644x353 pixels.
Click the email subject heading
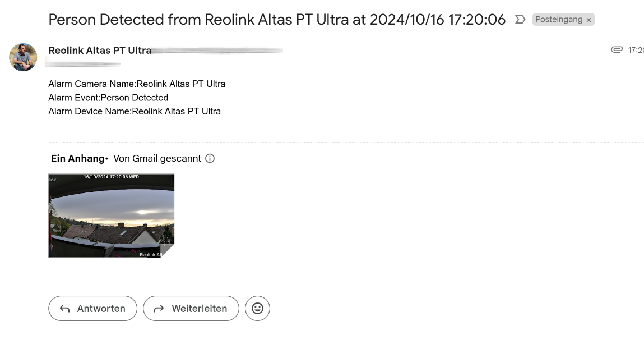(277, 20)
